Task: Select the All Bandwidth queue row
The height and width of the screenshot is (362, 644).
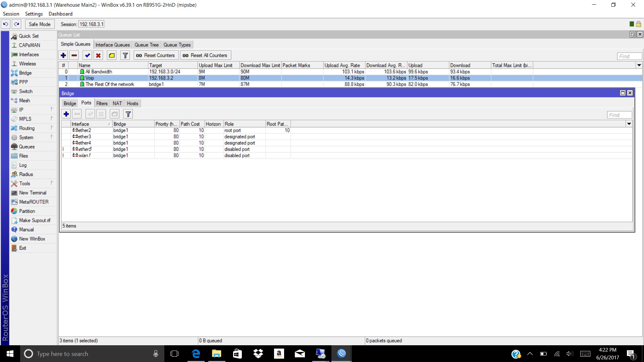Action: point(351,72)
